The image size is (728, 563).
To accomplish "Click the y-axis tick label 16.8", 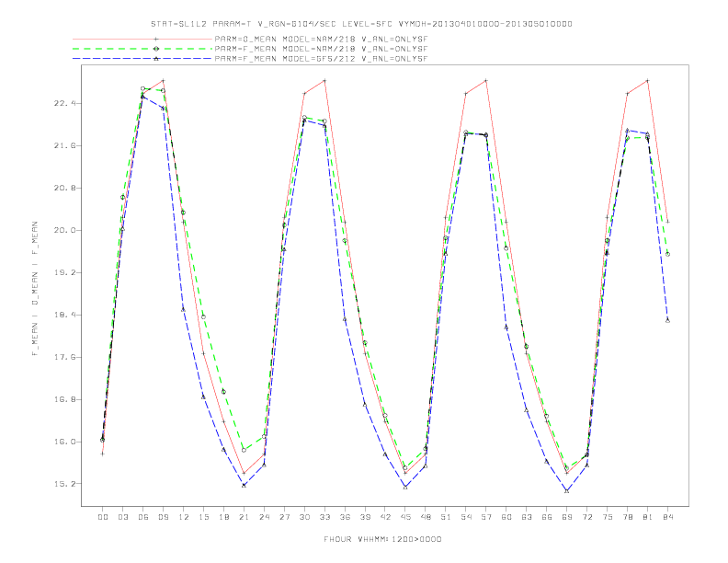I will [x=63, y=399].
